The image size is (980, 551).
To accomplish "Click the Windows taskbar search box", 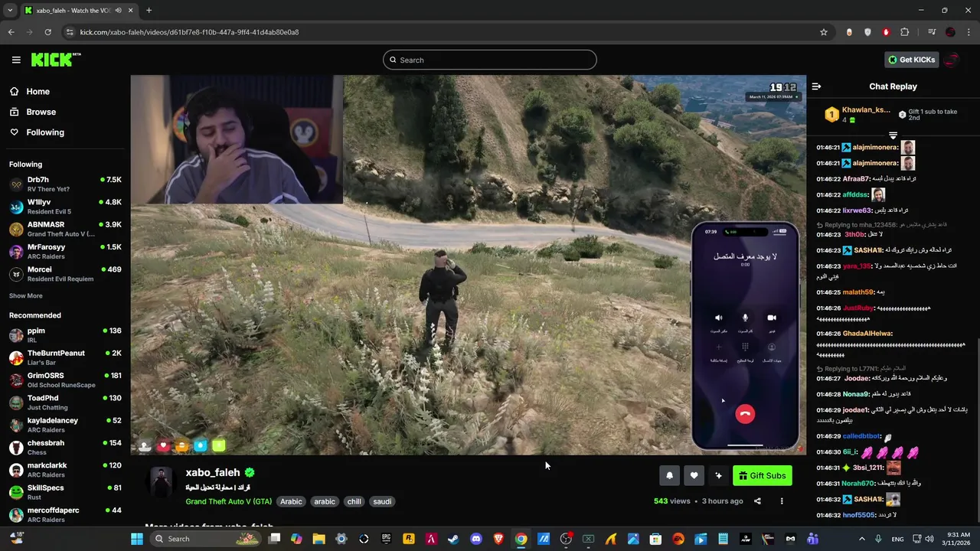I will (x=205, y=539).
